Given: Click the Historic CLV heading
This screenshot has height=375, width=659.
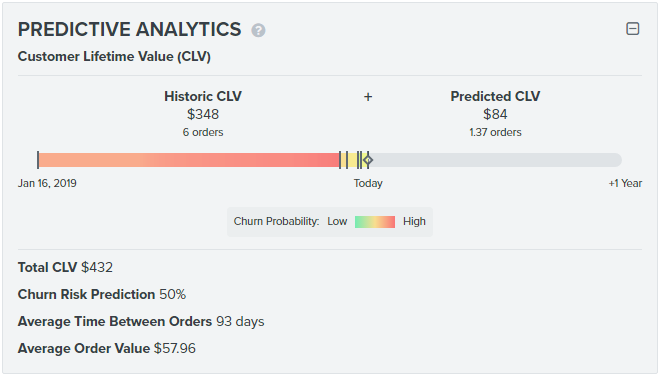Looking at the screenshot, I should pyautogui.click(x=203, y=96).
